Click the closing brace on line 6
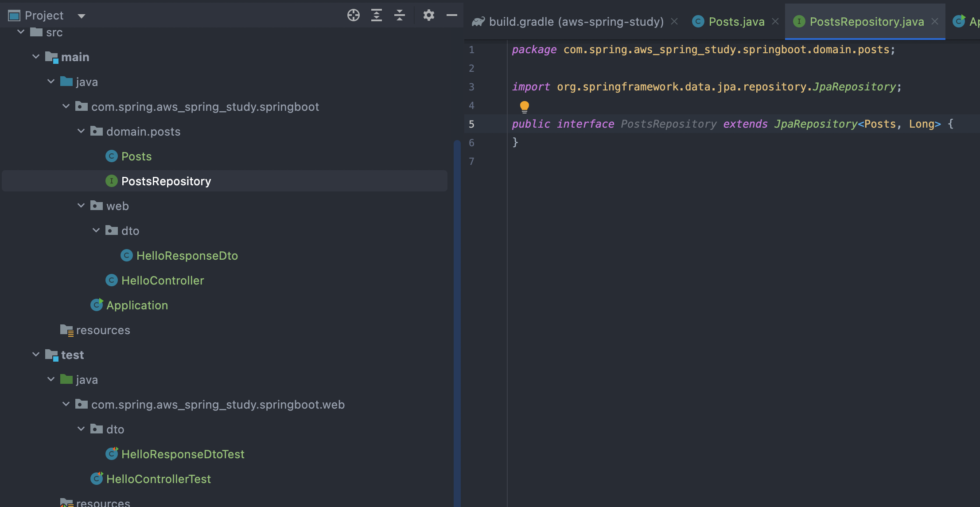980x507 pixels. [515, 142]
